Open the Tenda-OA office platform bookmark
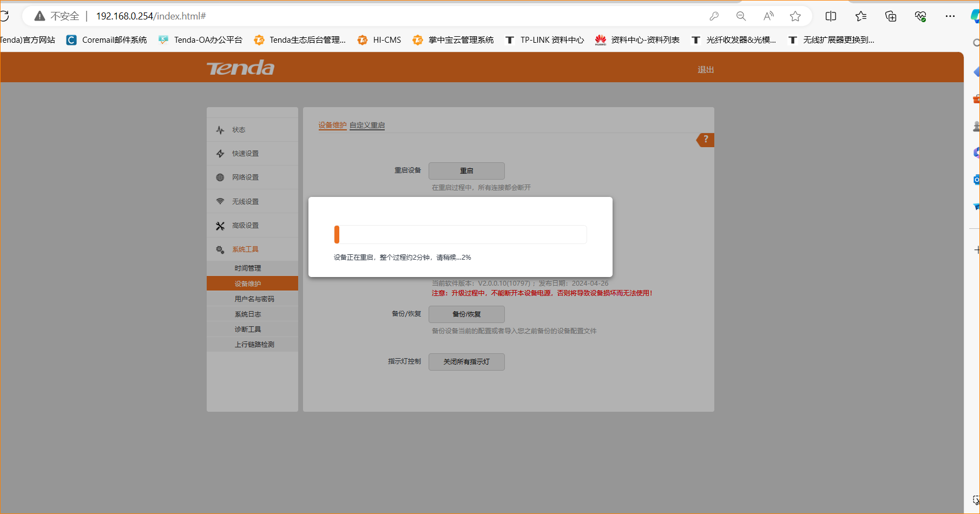980x514 pixels. [200, 40]
